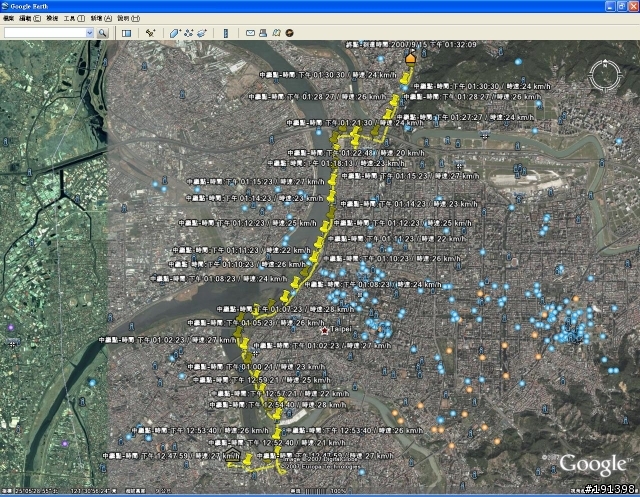Image resolution: width=640 pixels, height=497 pixels.
Task: Click the orange house end-point marker
Action: pos(411,58)
